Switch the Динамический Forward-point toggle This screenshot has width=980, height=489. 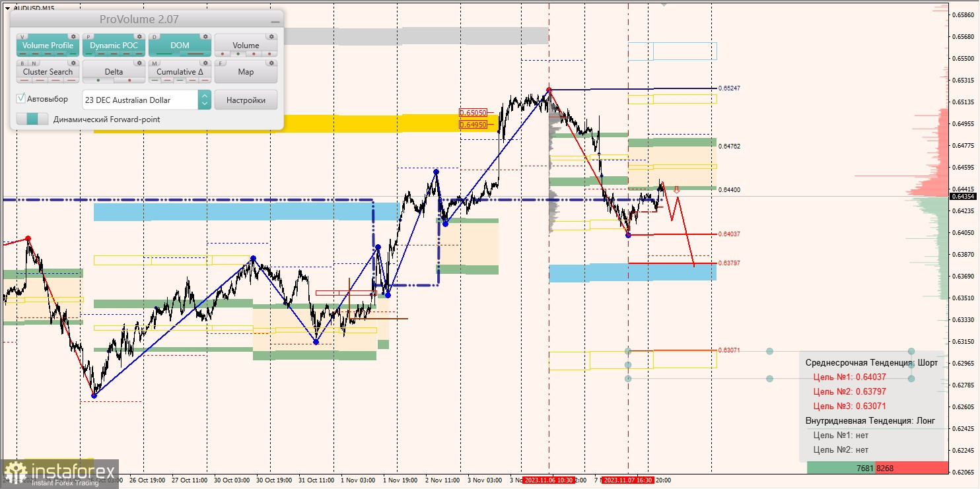pyautogui.click(x=32, y=119)
